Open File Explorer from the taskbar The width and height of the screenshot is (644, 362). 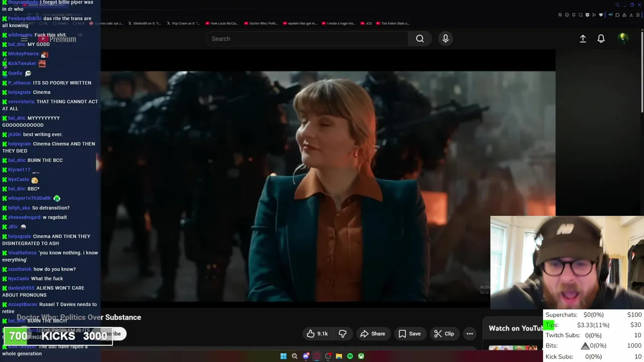point(339,356)
